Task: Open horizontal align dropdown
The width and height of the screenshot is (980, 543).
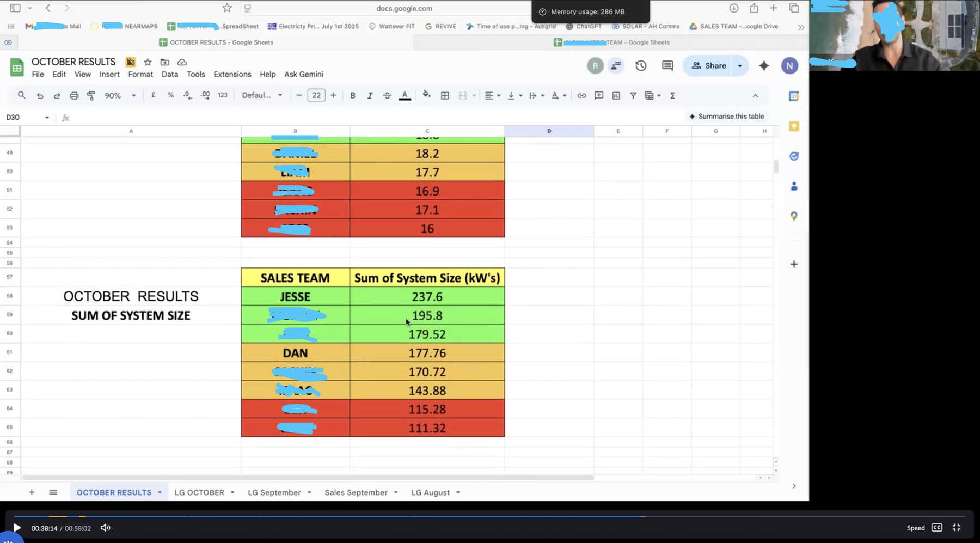Action: pyautogui.click(x=493, y=95)
